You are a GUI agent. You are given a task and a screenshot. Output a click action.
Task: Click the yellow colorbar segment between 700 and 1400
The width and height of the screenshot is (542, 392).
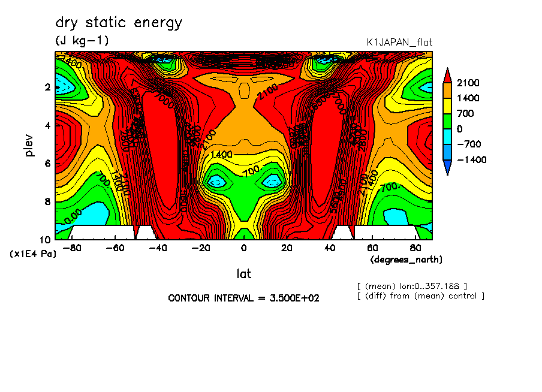[x=447, y=106]
